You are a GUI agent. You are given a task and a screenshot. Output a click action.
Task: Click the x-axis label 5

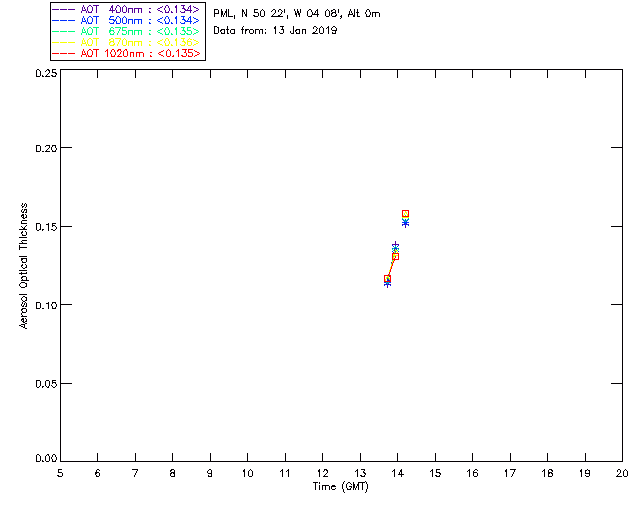[x=60, y=474]
